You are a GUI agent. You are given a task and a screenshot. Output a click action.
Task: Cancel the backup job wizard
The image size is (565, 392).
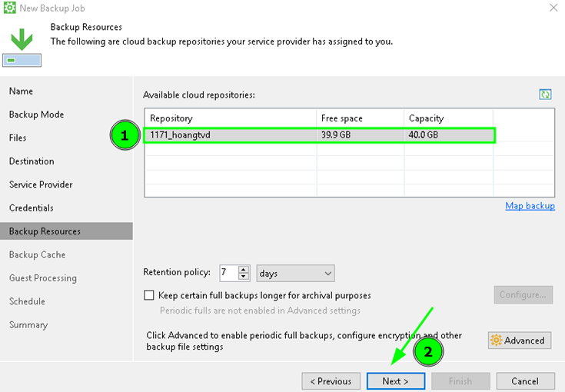pos(525,381)
